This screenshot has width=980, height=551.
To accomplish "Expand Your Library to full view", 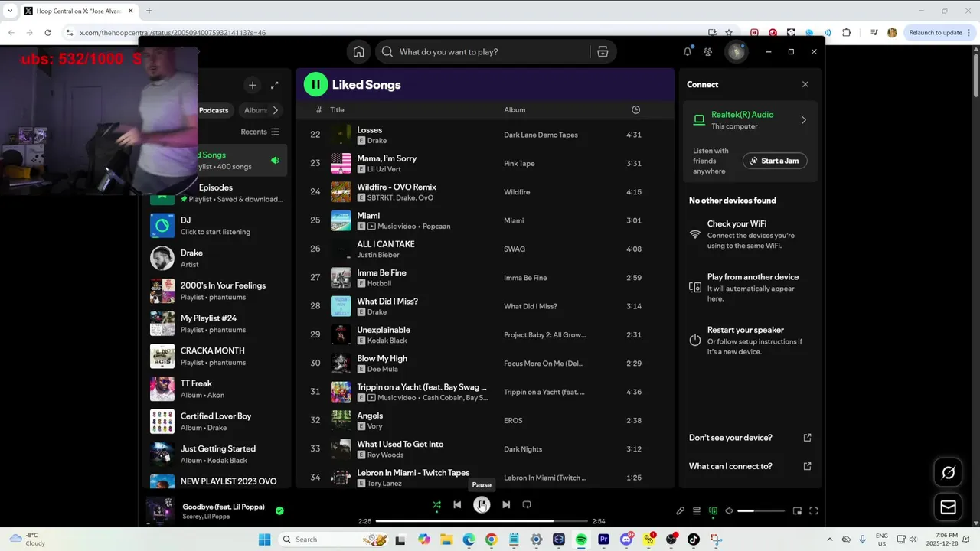I will (275, 85).
